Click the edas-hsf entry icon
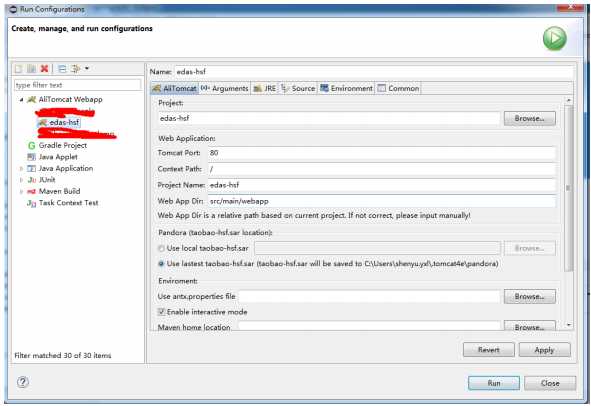Viewport: 591px width, 406px height. pos(43,123)
